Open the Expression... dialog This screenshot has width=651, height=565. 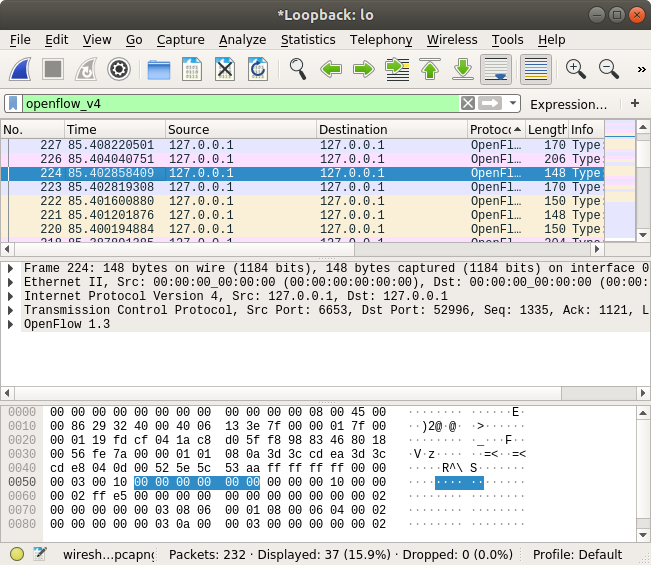pyautogui.click(x=568, y=104)
